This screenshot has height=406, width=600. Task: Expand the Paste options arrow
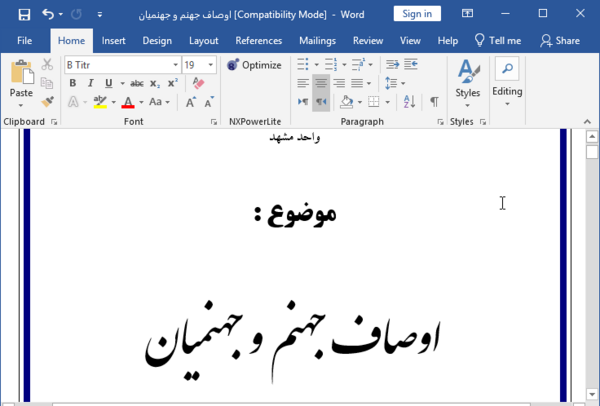[x=21, y=105]
